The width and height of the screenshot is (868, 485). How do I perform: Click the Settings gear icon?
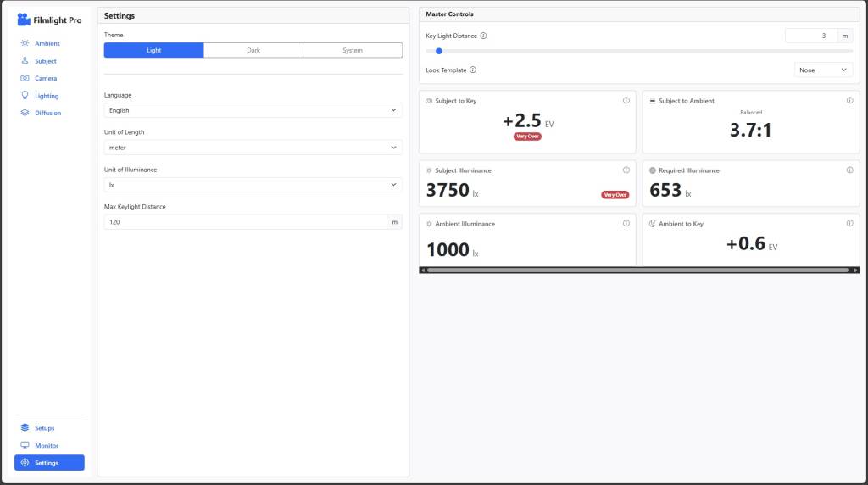coord(25,462)
